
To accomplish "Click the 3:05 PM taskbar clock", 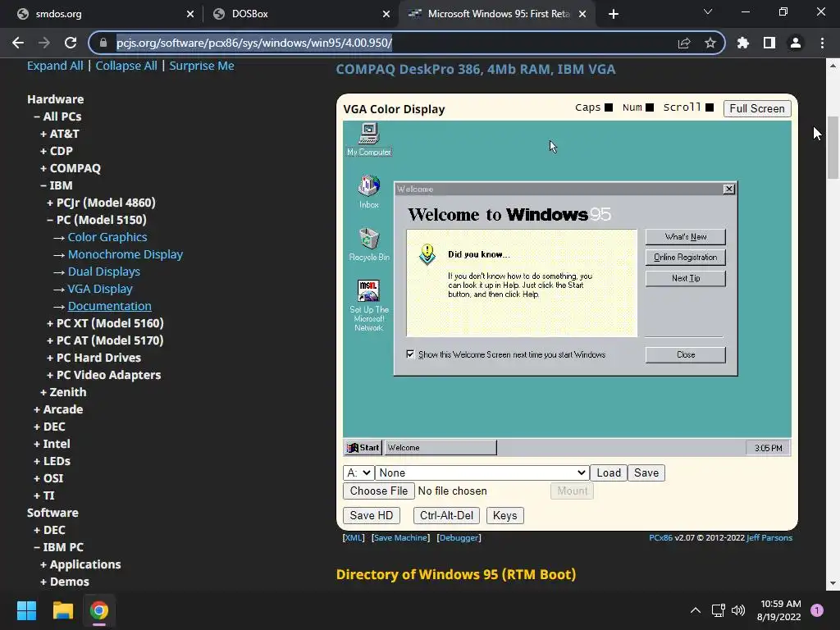I will coord(768,448).
